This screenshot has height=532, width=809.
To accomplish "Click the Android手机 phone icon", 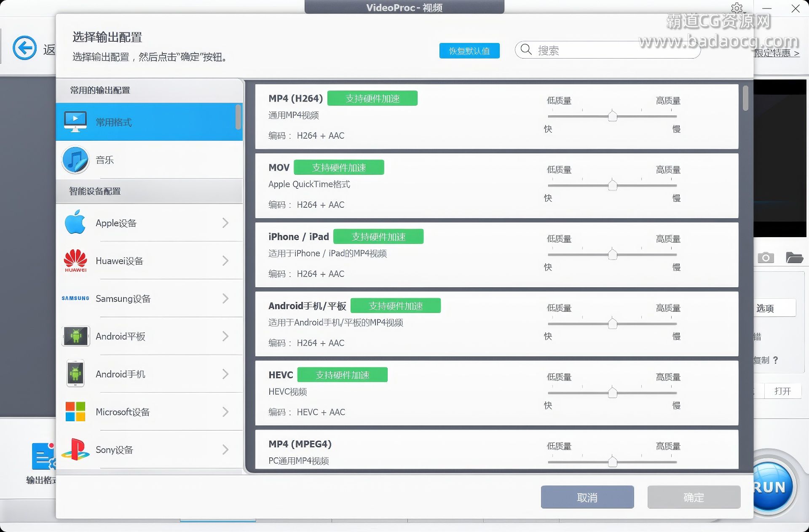I will (75, 374).
